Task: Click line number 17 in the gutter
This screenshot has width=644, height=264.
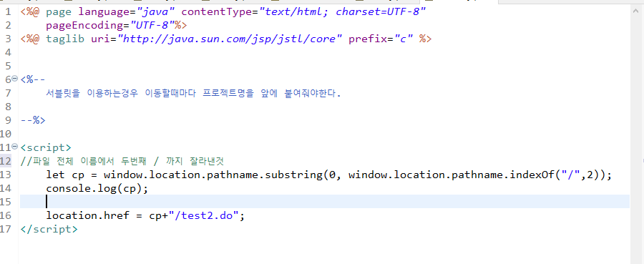Action: 6,229
